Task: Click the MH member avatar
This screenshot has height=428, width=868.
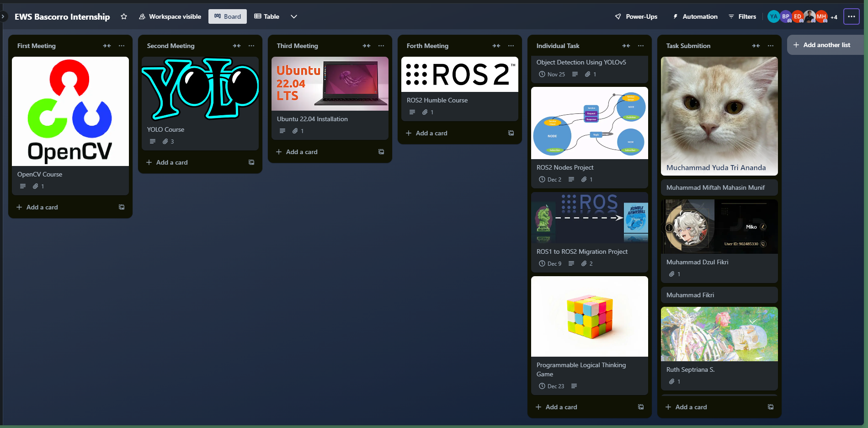Action: coord(821,16)
